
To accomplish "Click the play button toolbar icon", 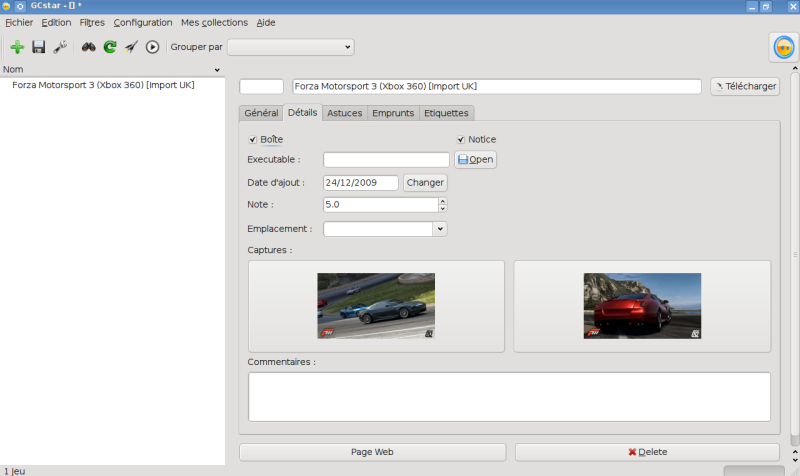I will pos(152,47).
